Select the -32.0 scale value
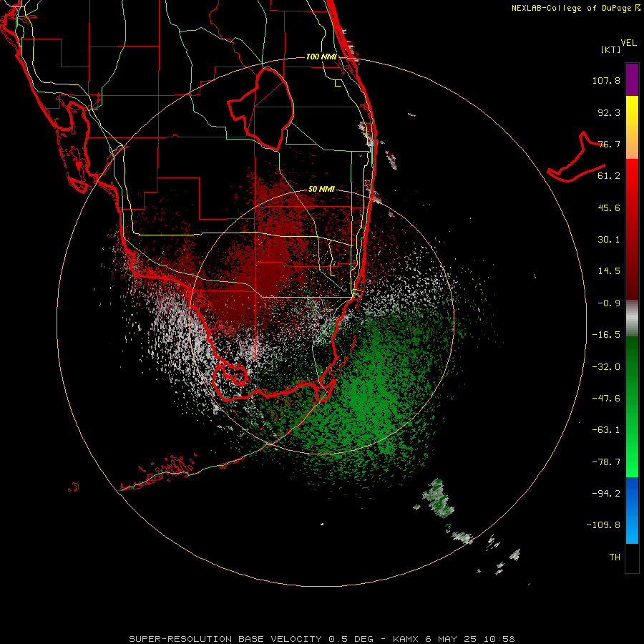The image size is (644, 644). [x=606, y=367]
